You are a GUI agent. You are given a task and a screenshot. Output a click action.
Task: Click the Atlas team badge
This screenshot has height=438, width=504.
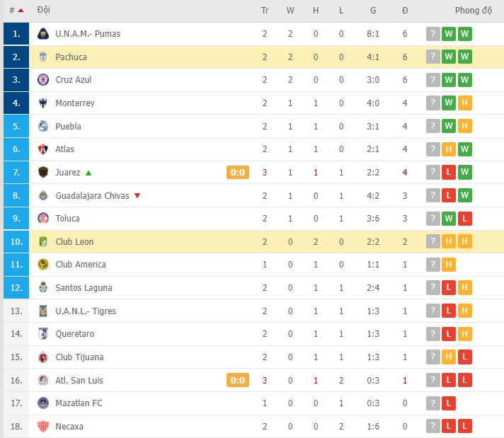coord(43,149)
